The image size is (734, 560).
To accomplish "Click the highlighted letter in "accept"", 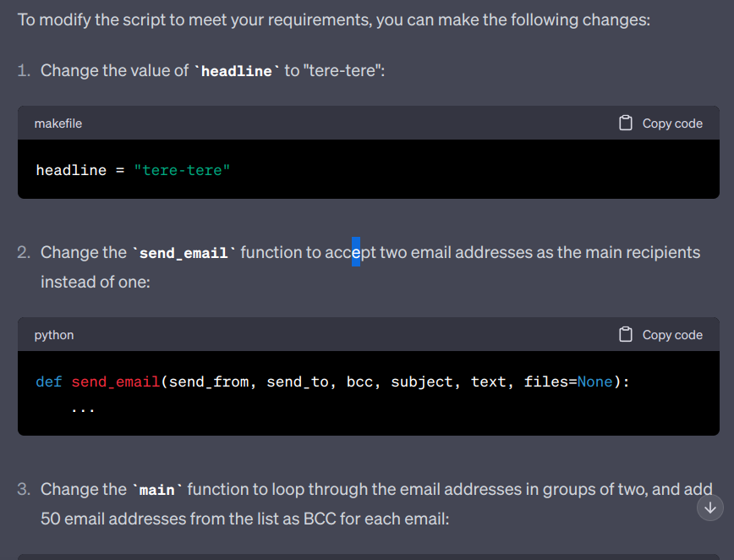I will [x=356, y=252].
